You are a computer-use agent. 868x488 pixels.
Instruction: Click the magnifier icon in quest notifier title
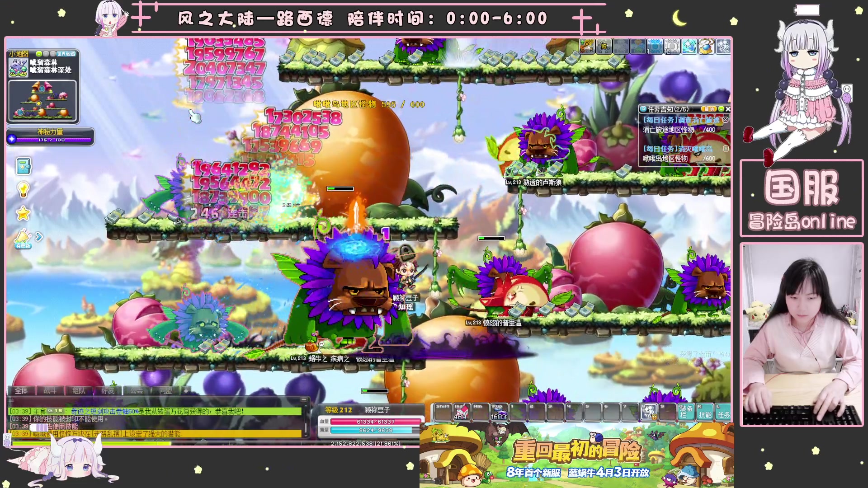[643, 109]
